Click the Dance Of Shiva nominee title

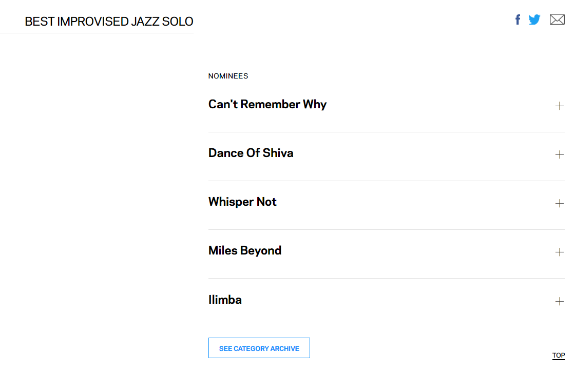click(x=251, y=153)
